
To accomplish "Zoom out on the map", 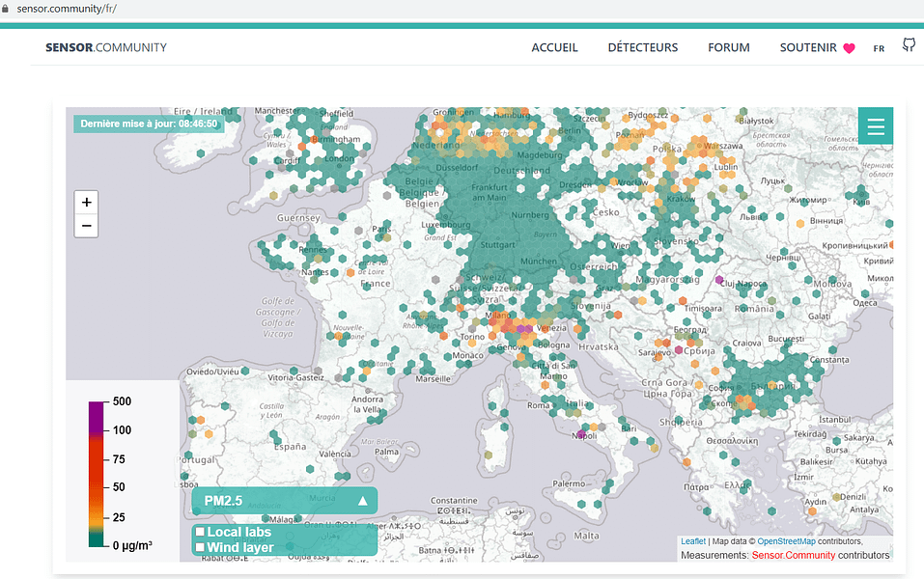I will point(86,226).
